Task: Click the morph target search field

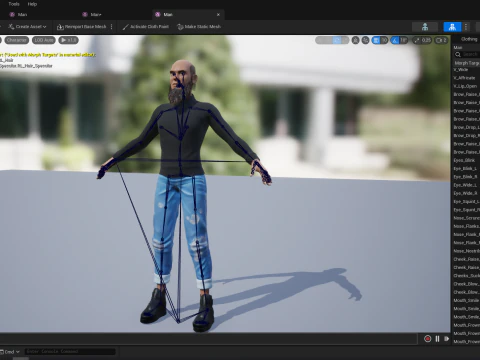Action: click(471, 54)
